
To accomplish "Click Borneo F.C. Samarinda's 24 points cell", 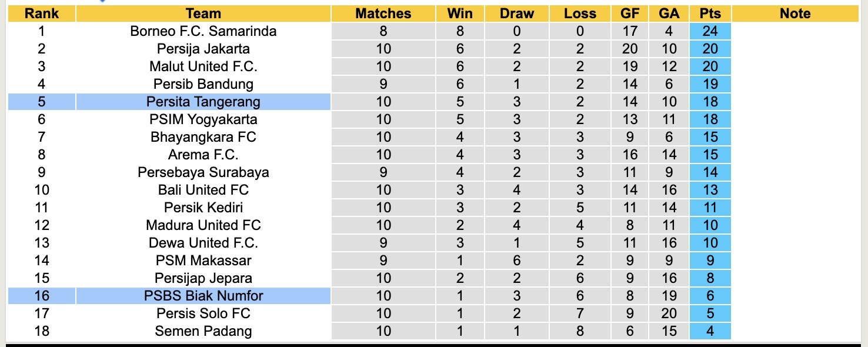I will [710, 31].
